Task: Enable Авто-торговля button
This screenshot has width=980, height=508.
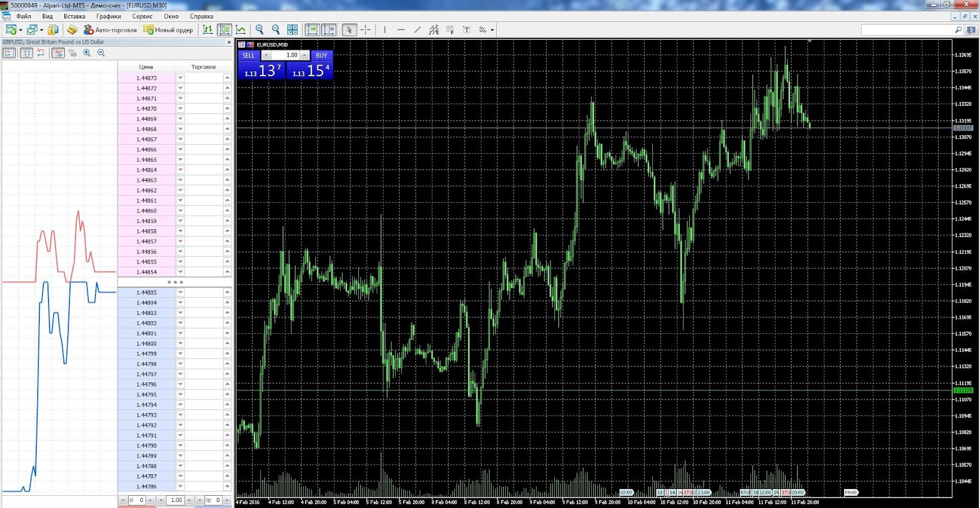Action: pyautogui.click(x=110, y=29)
